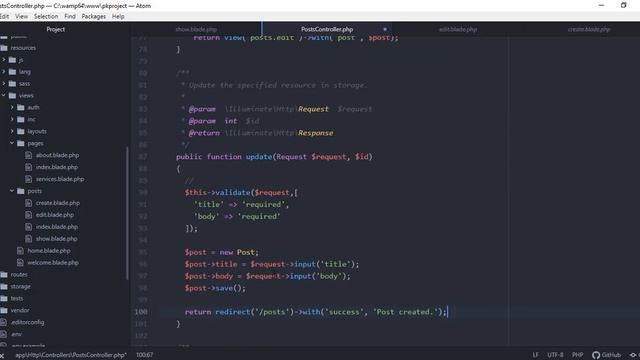
Task: Open the Packages menu
Action: [93, 16]
